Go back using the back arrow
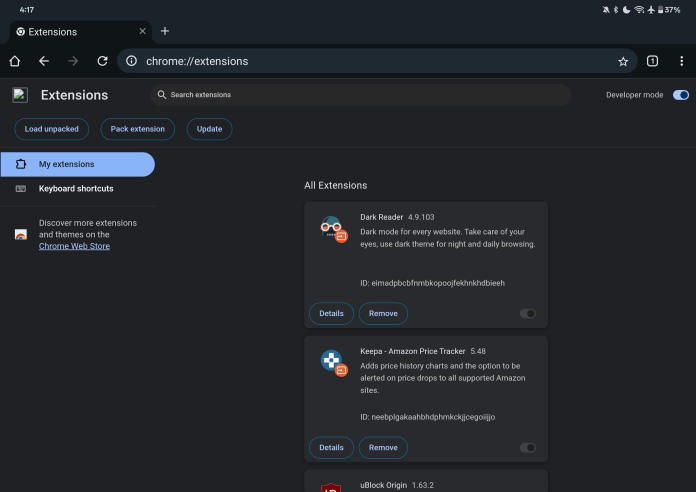This screenshot has width=696, height=492. (44, 61)
